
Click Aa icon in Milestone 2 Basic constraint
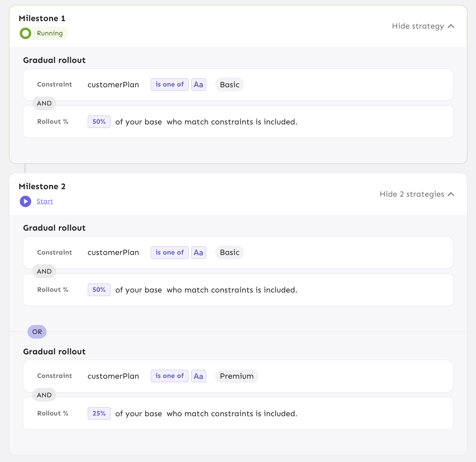[198, 253]
